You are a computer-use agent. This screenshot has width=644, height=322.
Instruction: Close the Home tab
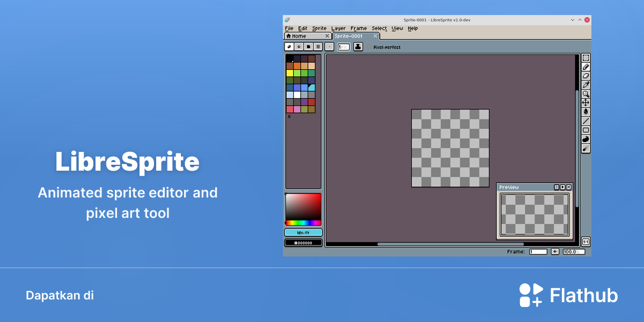tap(327, 36)
